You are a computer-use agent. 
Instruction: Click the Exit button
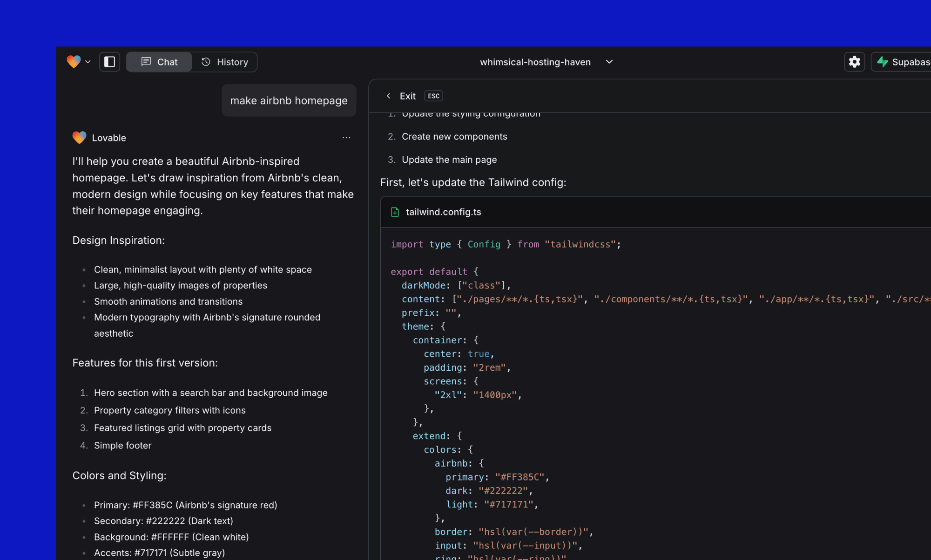pyautogui.click(x=408, y=96)
